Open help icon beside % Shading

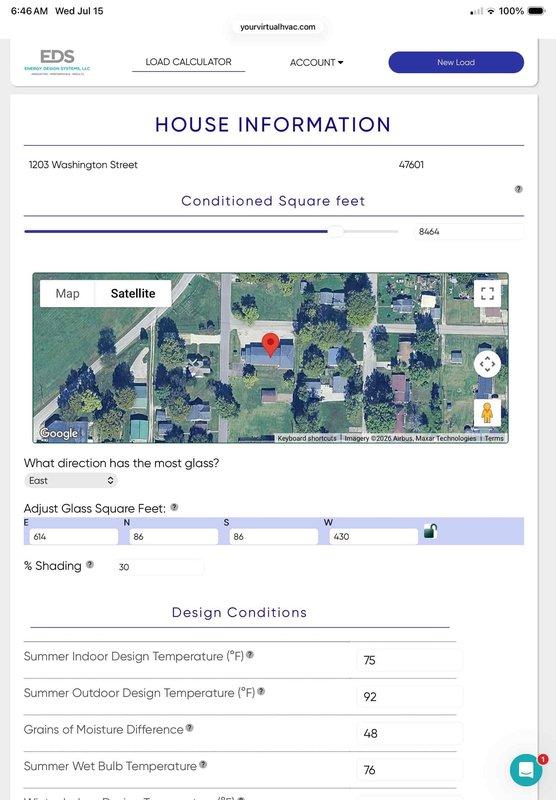pos(90,564)
